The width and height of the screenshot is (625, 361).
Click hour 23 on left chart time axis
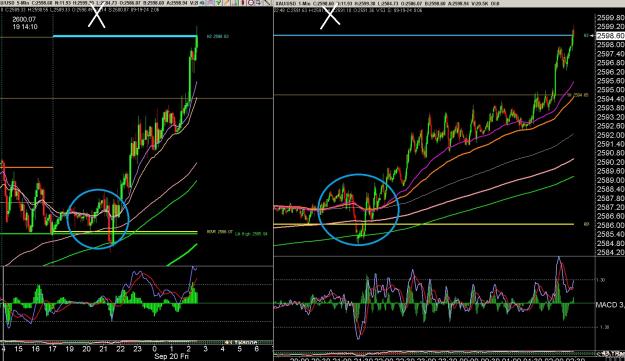click(x=137, y=349)
